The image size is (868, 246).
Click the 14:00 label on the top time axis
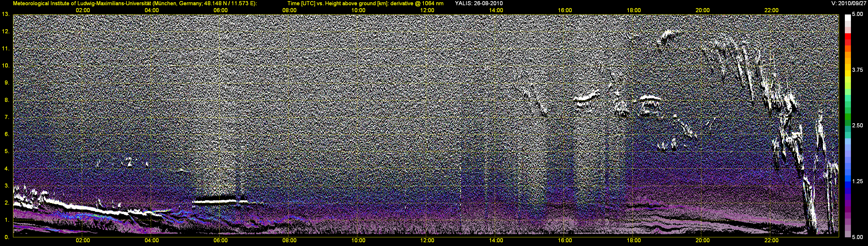(496, 10)
